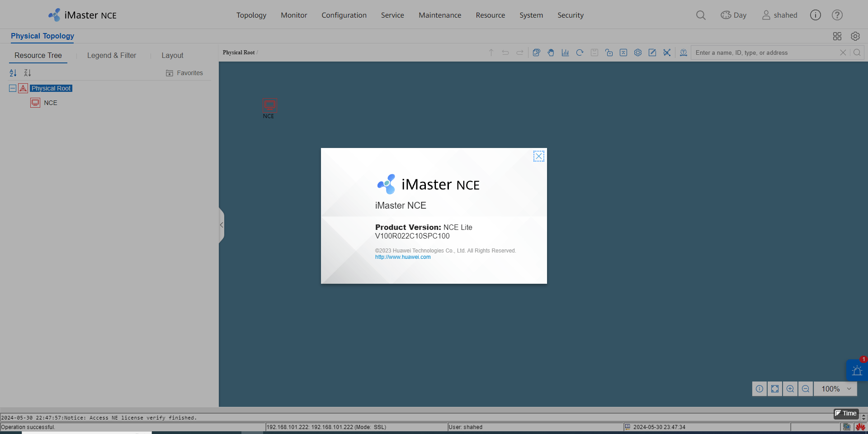Viewport: 868px width, 434px height.
Task: Click the edit pencil toolbar icon
Action: [652, 52]
